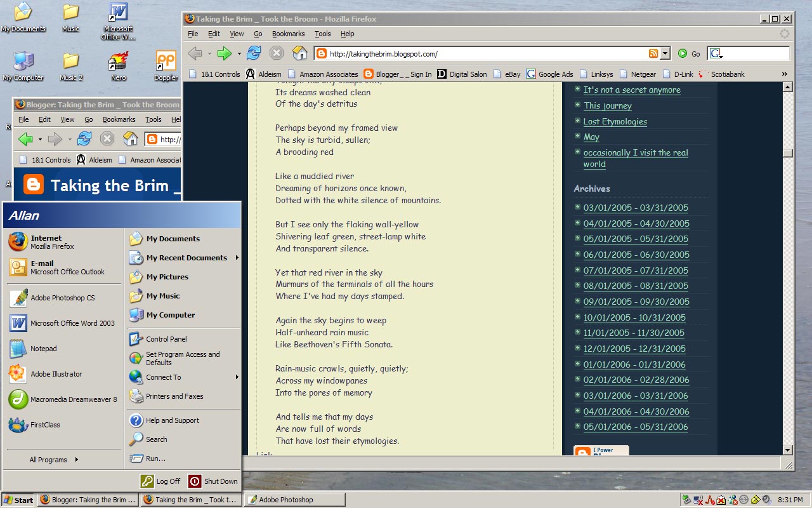Screen dimensions: 812x508
Task: Open the Bookmarks menu in front Firefox
Action: pyautogui.click(x=289, y=34)
